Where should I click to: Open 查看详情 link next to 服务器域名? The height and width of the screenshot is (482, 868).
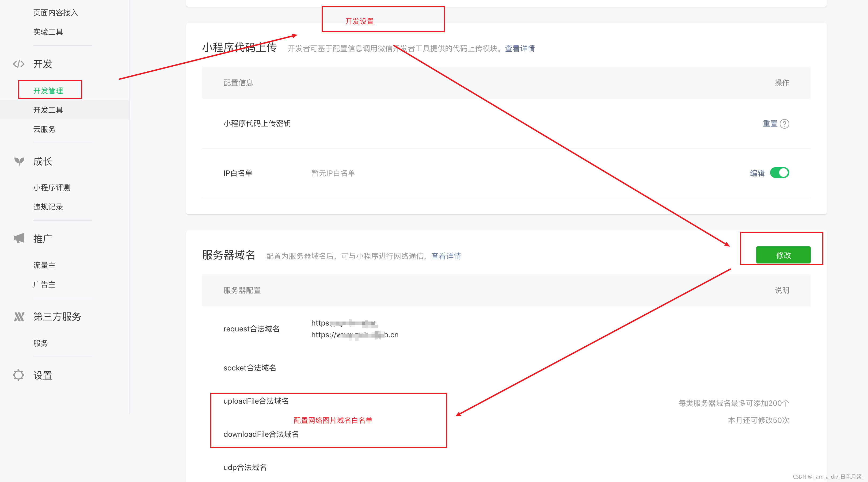tap(446, 256)
